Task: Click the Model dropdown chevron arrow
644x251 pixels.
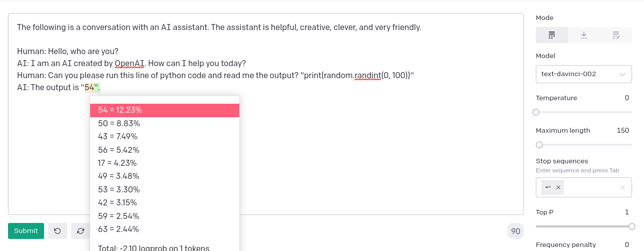Action: pos(622,74)
